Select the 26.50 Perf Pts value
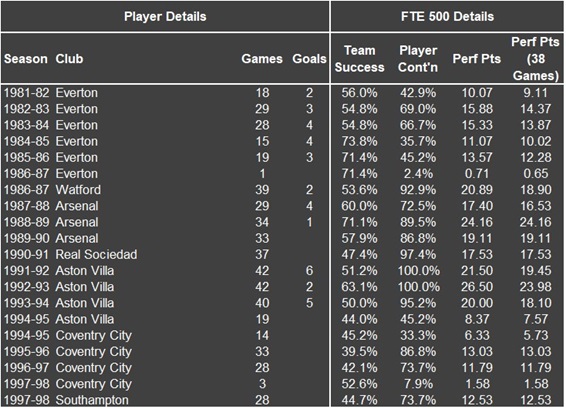 click(477, 287)
